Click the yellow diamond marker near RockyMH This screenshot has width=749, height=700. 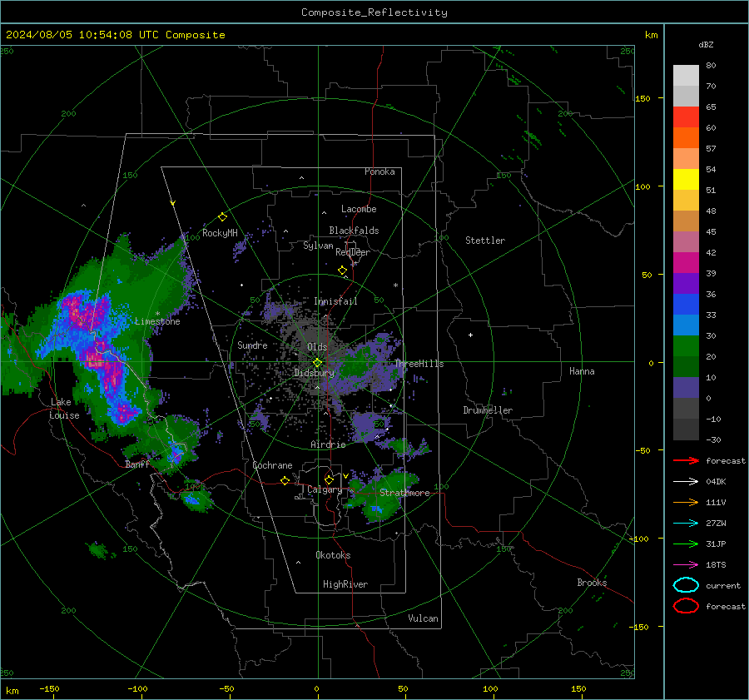pyautogui.click(x=222, y=217)
